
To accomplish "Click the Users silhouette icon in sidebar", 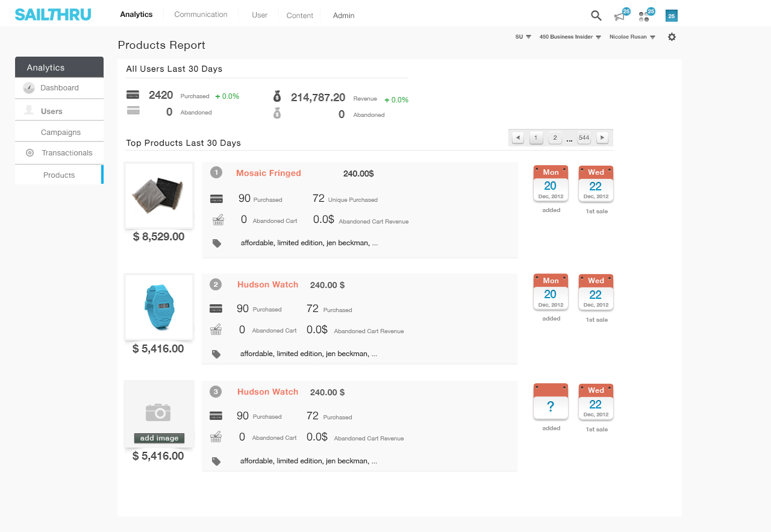I will tap(29, 110).
